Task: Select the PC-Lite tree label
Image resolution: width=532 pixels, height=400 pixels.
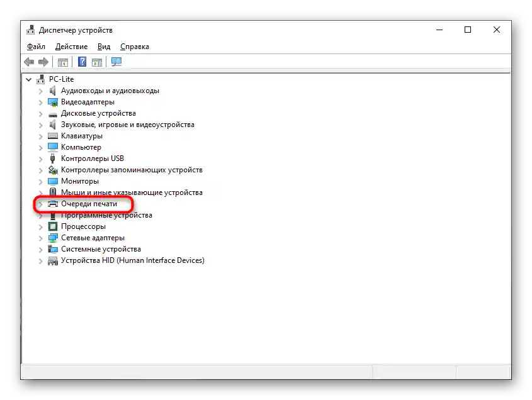Action: (x=62, y=79)
